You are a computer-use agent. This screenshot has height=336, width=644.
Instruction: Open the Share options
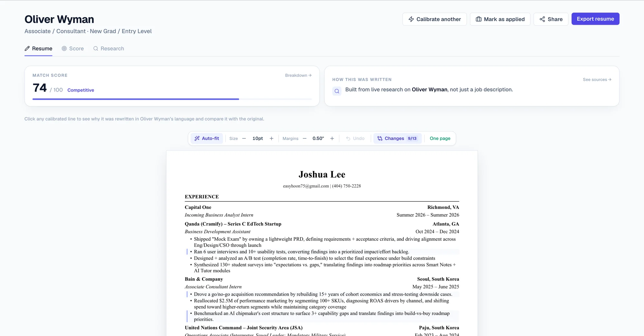(551, 19)
